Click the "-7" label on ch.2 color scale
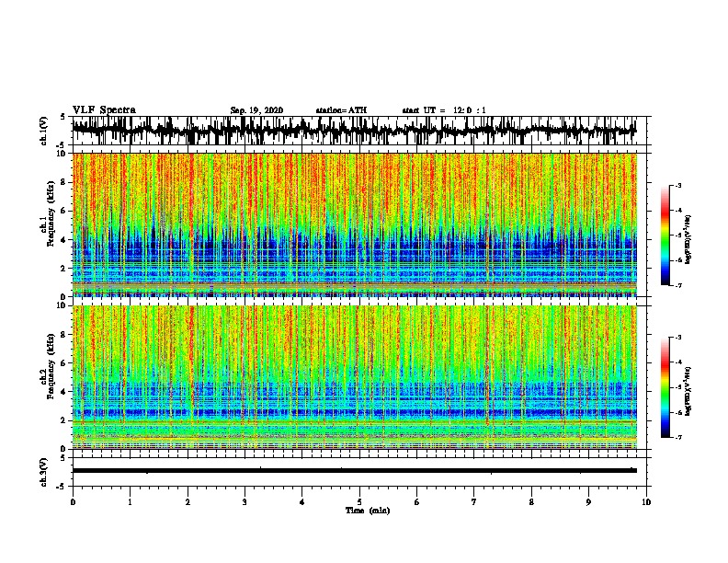 coord(678,438)
